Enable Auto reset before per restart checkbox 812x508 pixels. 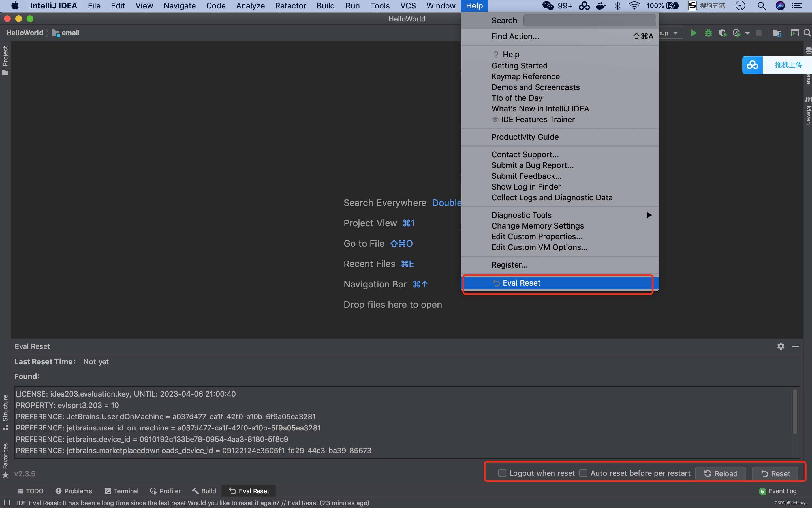(583, 473)
